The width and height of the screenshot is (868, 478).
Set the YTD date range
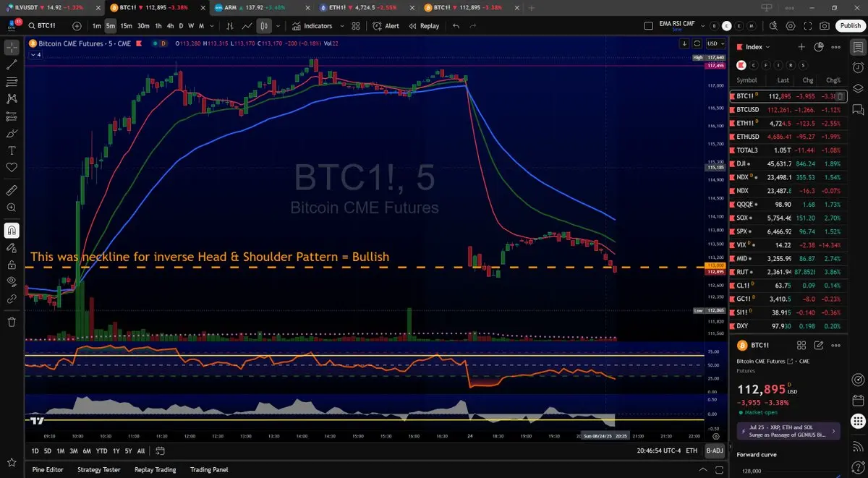click(101, 451)
